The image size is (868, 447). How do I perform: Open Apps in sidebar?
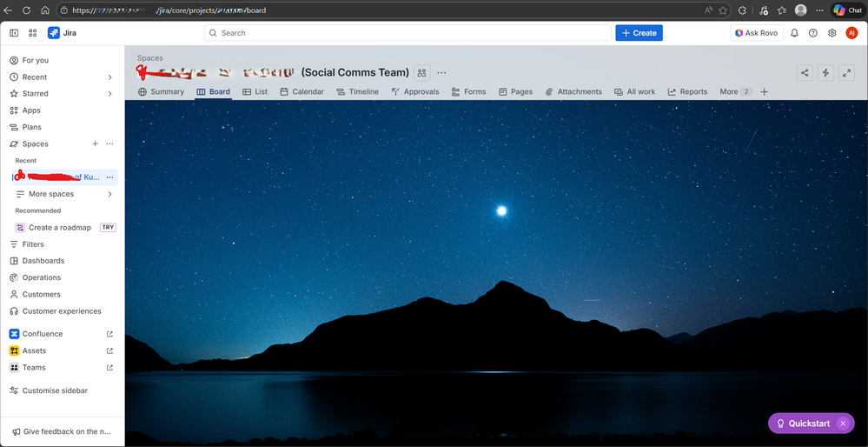pyautogui.click(x=31, y=110)
